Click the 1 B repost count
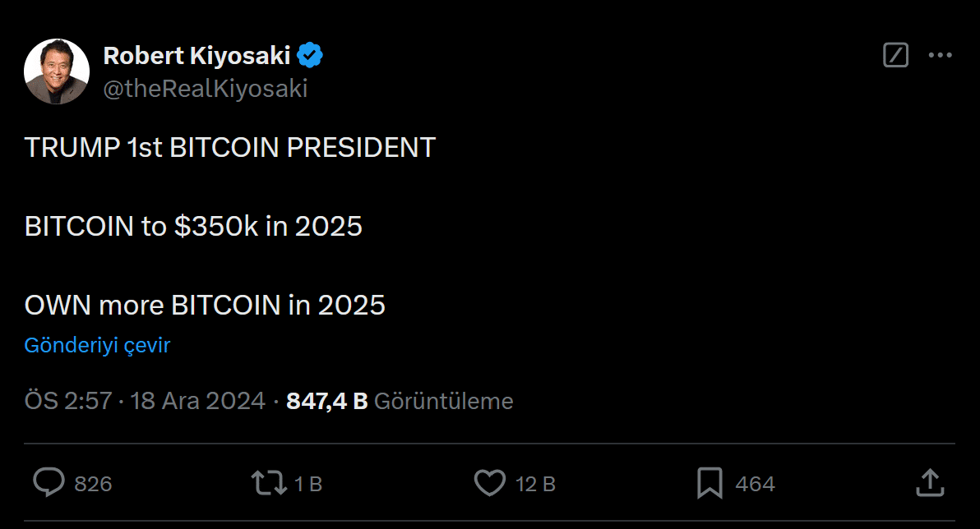 [x=307, y=484]
